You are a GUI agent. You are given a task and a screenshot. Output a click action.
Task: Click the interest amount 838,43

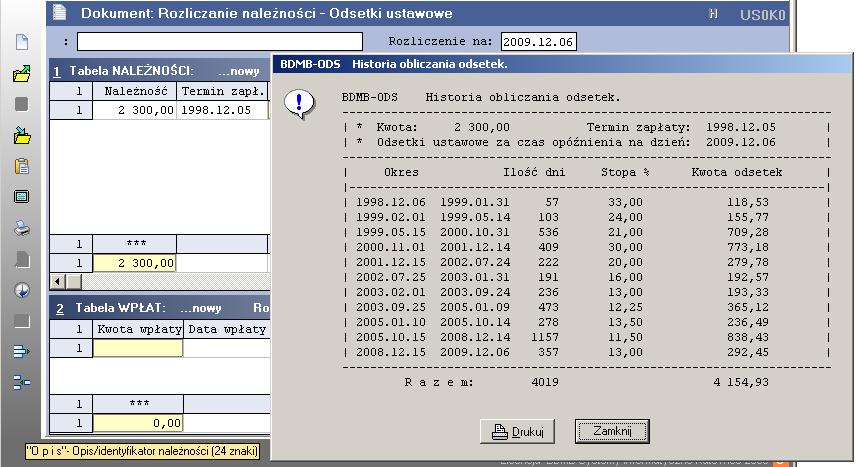pyautogui.click(x=747, y=337)
